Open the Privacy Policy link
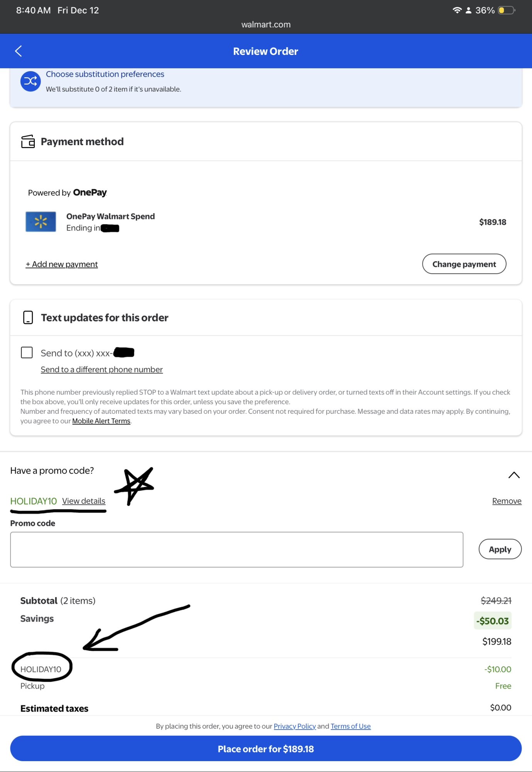The width and height of the screenshot is (532, 772). point(294,726)
